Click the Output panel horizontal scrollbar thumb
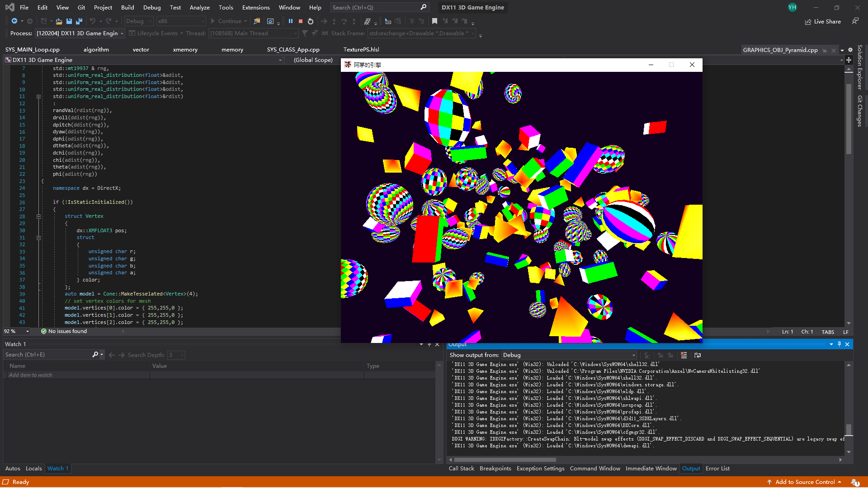 [504, 460]
